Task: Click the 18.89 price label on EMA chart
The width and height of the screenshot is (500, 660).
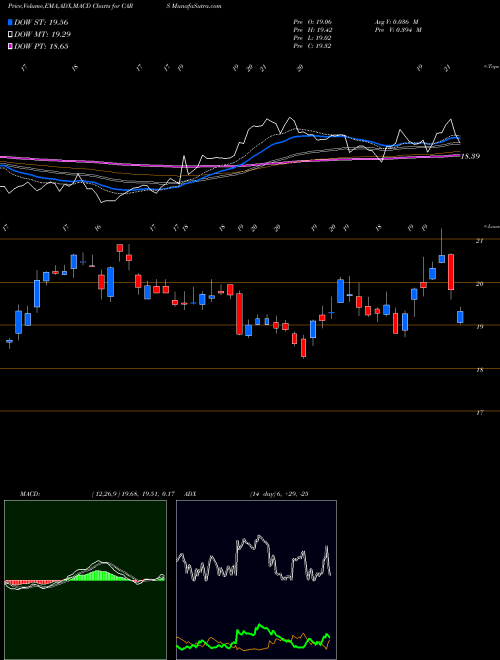Action: pyautogui.click(x=470, y=157)
